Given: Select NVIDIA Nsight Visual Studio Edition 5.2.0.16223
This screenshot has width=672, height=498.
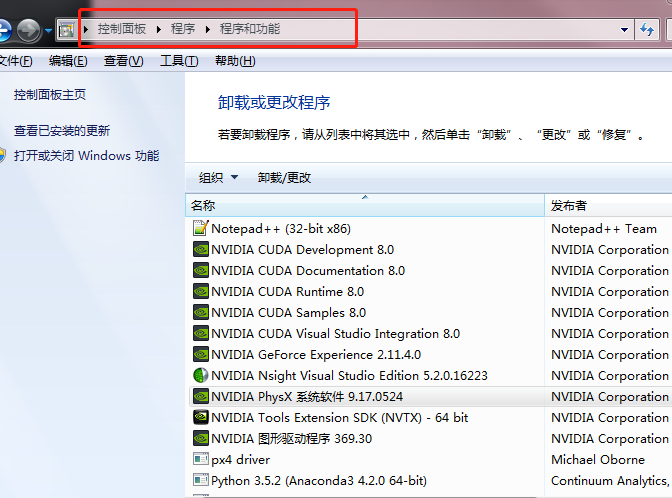Looking at the screenshot, I should 430,375.
